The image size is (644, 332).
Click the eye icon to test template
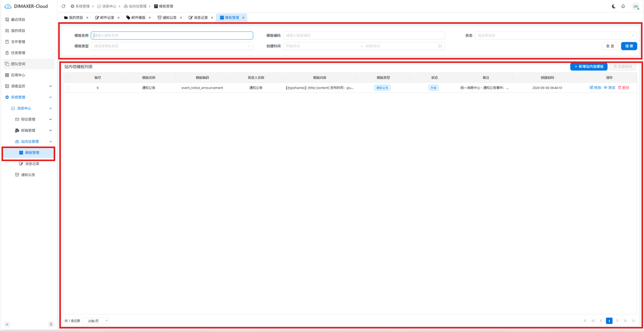[606, 88]
